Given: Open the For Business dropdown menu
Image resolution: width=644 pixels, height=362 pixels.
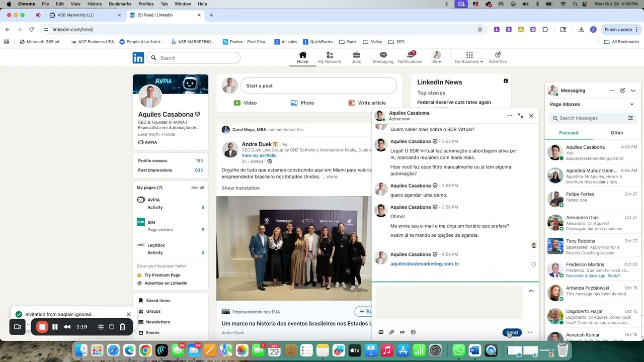Looking at the screenshot, I should coord(468,57).
